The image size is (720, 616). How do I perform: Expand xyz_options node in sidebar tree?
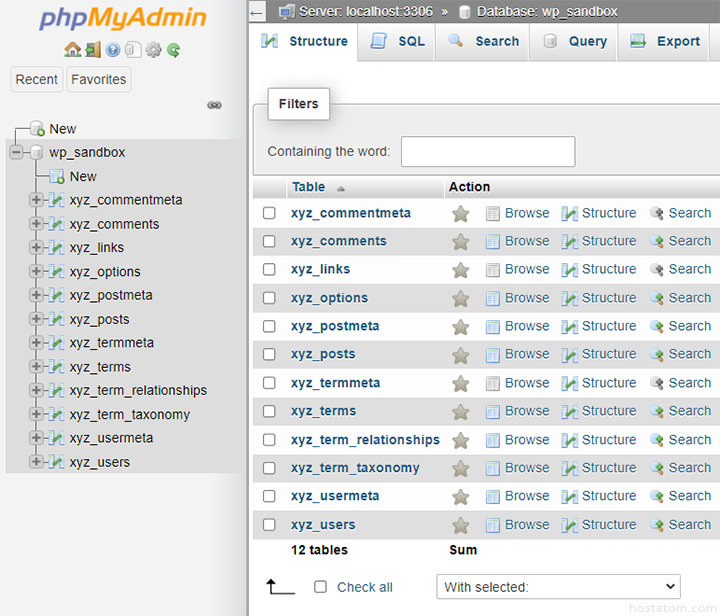click(x=37, y=272)
